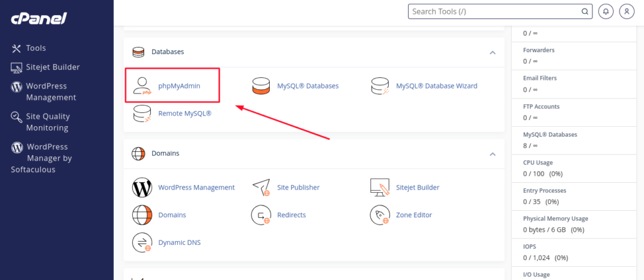Viewport: 644px width, 280px height.
Task: Open the user account menu
Action: pos(627,11)
